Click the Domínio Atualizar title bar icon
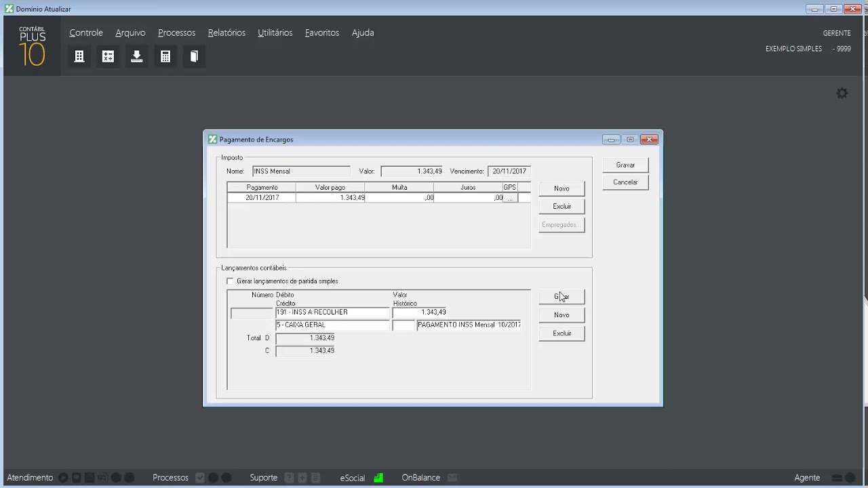868x488 pixels. pos(9,9)
